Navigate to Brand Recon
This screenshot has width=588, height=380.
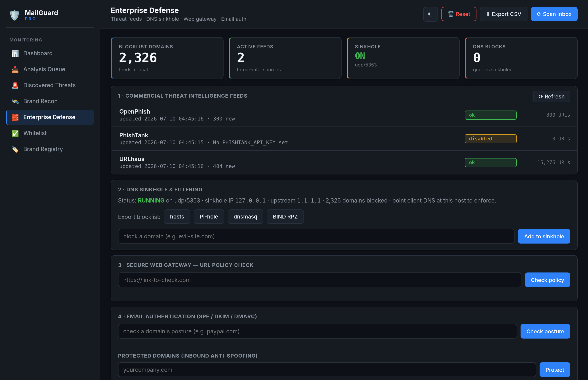pos(50,101)
